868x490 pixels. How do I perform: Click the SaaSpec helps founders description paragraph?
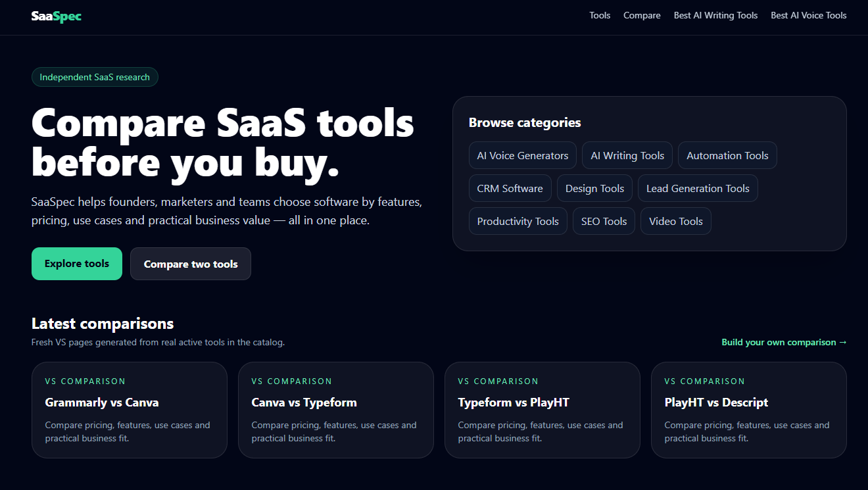tap(227, 211)
